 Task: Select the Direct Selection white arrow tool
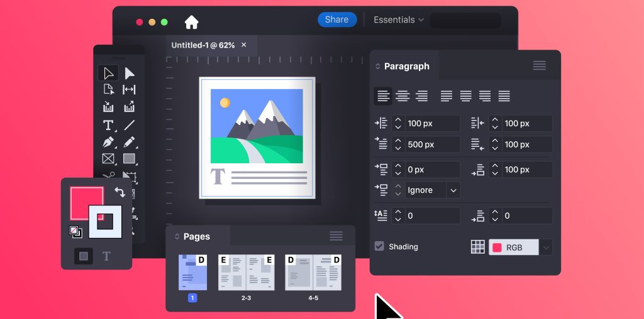tap(130, 73)
